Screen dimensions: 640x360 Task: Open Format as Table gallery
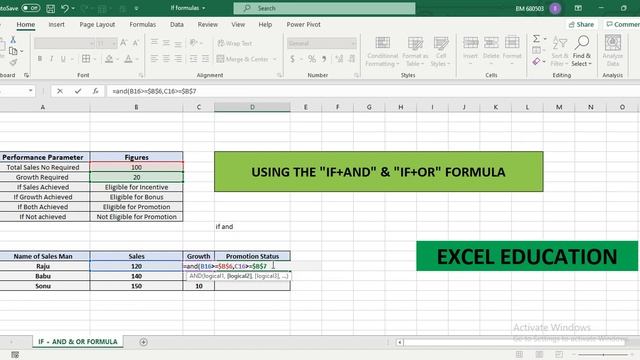click(415, 51)
